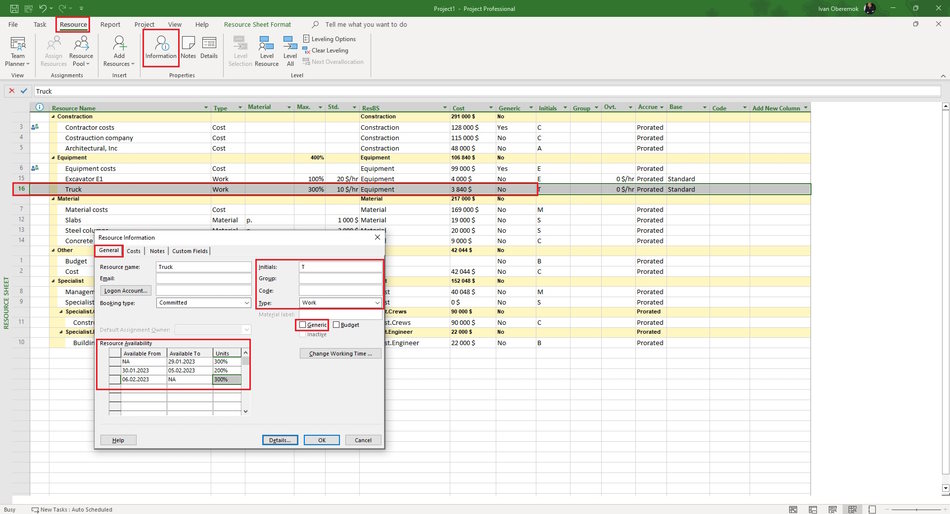Click the 30.01.2023 Available From cell
The height and width of the screenshot is (514, 950).
coord(144,370)
